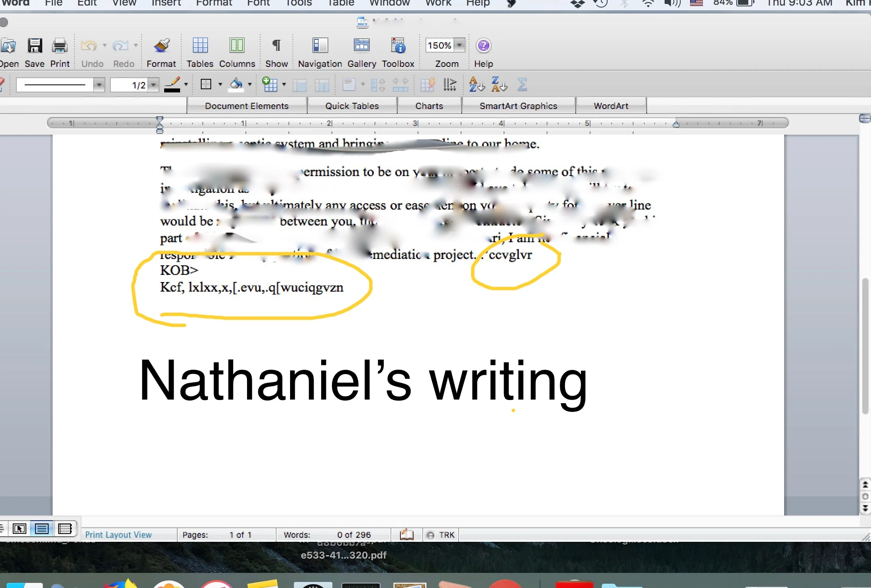Click previous page browse arrow
This screenshot has height=588, width=871.
865,485
